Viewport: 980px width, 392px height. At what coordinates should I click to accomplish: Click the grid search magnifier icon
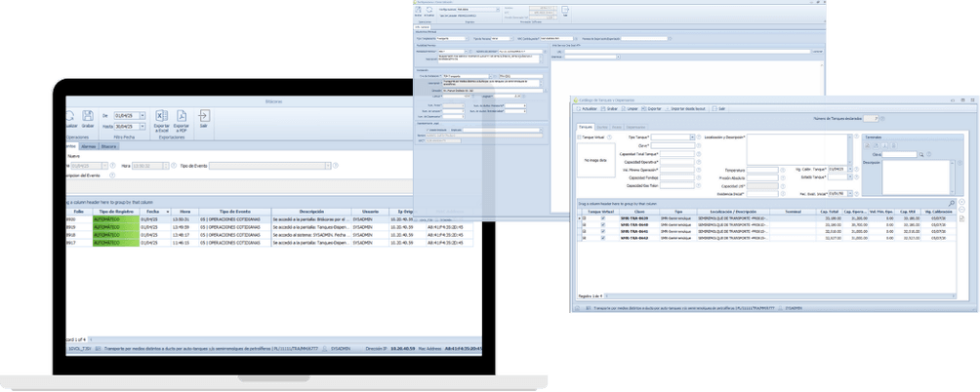tap(952, 203)
